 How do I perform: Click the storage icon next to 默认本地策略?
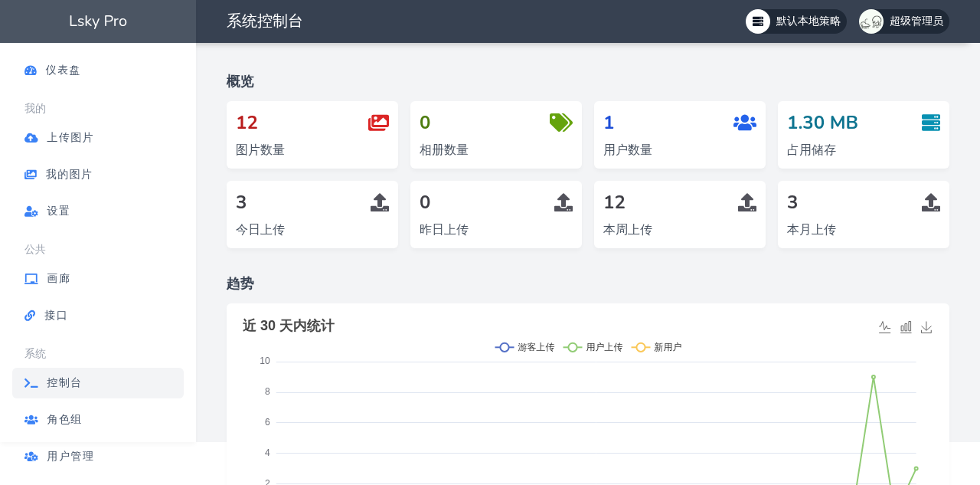[758, 21]
